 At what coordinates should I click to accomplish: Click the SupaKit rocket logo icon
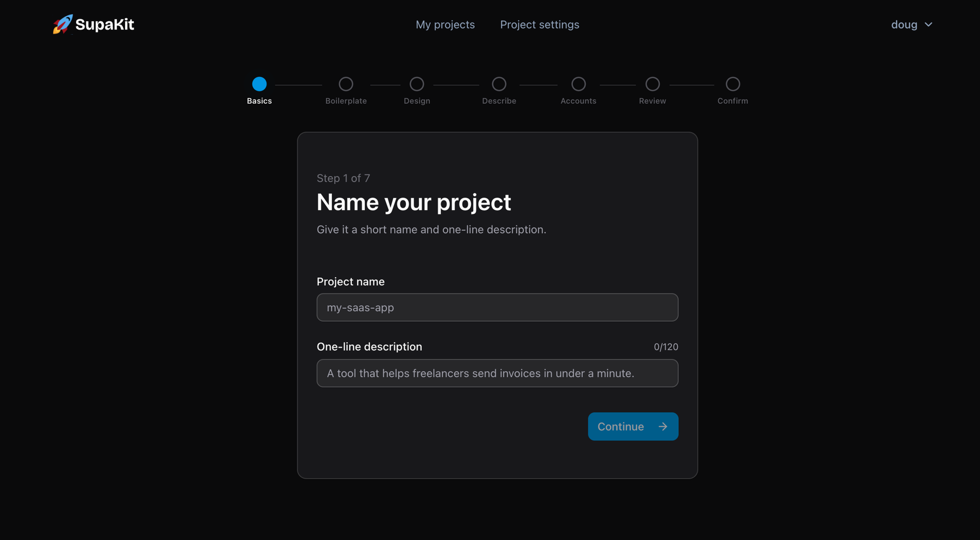click(x=63, y=24)
